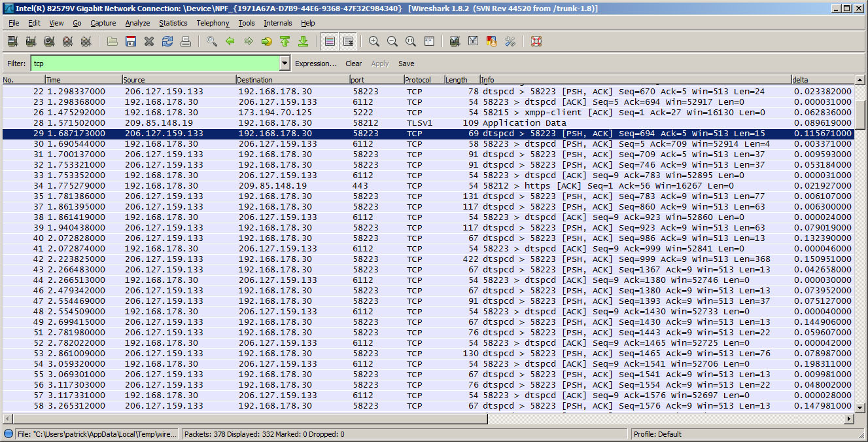
Task: Click the find packet magnifier icon
Action: (x=211, y=41)
